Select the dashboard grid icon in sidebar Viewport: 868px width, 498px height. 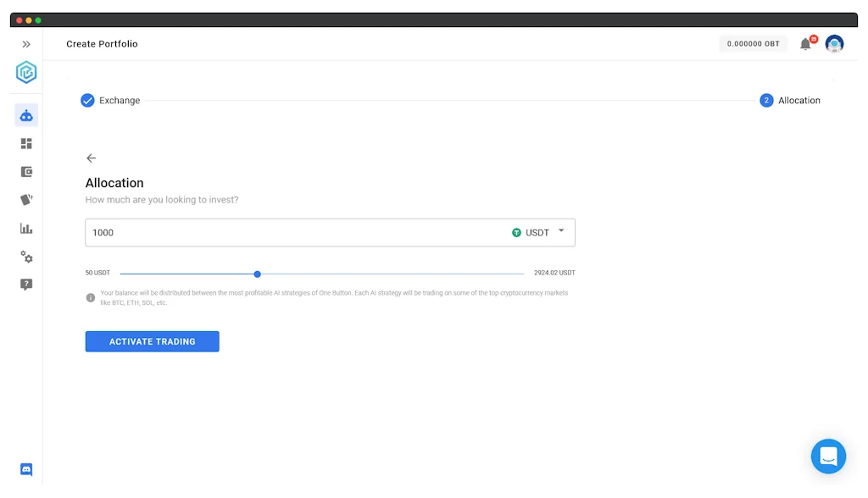[x=26, y=143]
